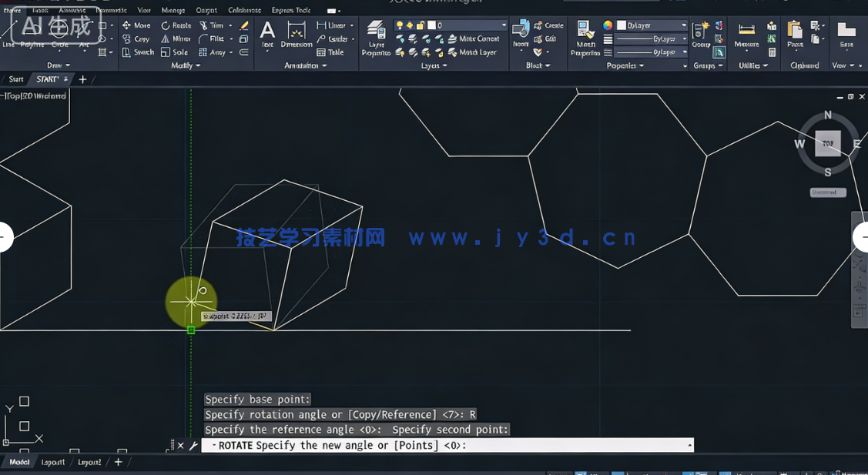The height and width of the screenshot is (475, 868).
Task: Expand the Modify panel chevron
Action: tap(197, 65)
